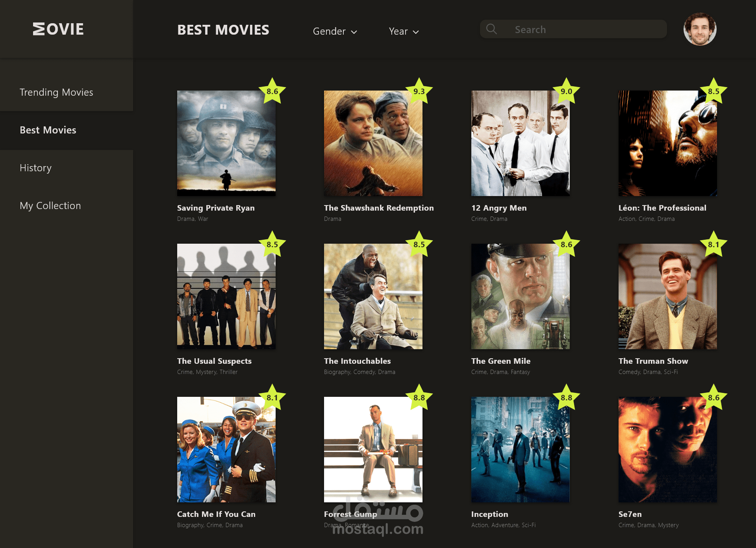The width and height of the screenshot is (756, 548).
Task: Click the star rating on The Intouchables
Action: (419, 244)
